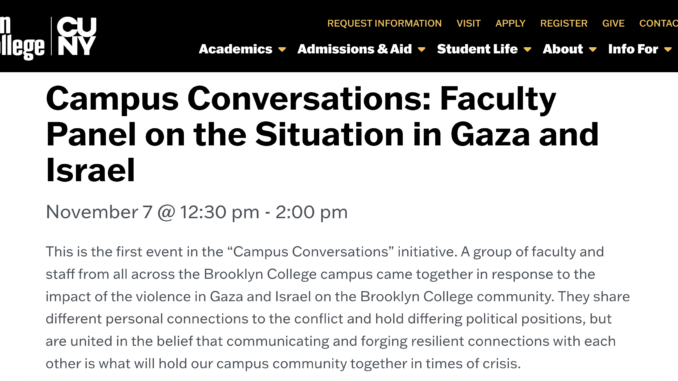This screenshot has width=678, height=381.
Task: Expand the Academics dropdown arrow
Action: pyautogui.click(x=282, y=50)
